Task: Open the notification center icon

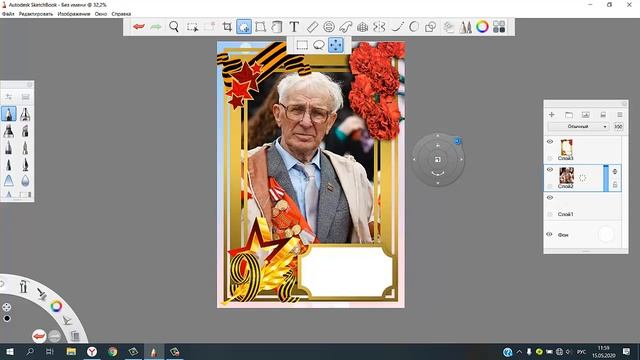Action: click(627, 351)
